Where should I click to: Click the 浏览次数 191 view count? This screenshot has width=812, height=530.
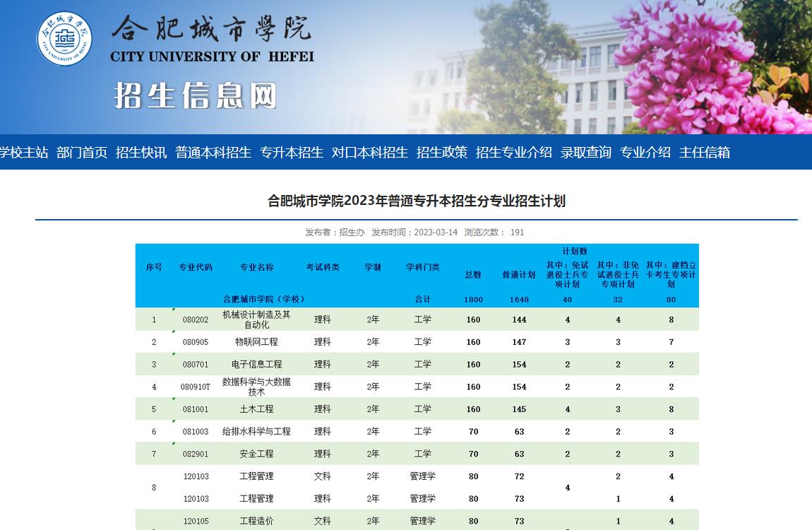tap(494, 232)
